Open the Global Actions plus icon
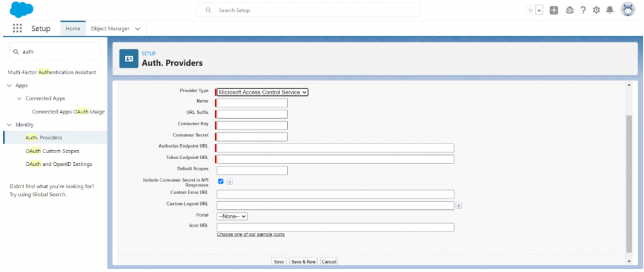This screenshot has height=272, width=644. (554, 10)
